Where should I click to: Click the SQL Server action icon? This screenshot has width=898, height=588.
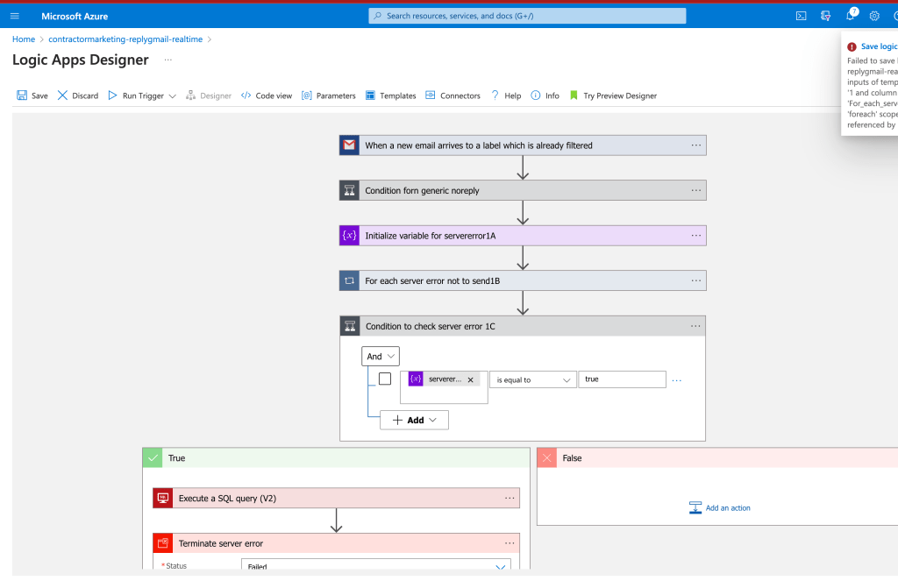[162, 498]
